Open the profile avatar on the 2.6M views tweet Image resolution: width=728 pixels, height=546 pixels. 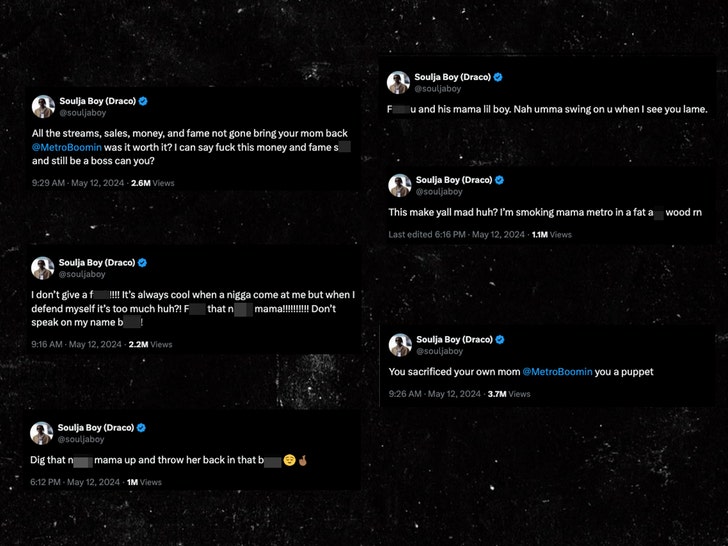[x=42, y=106]
